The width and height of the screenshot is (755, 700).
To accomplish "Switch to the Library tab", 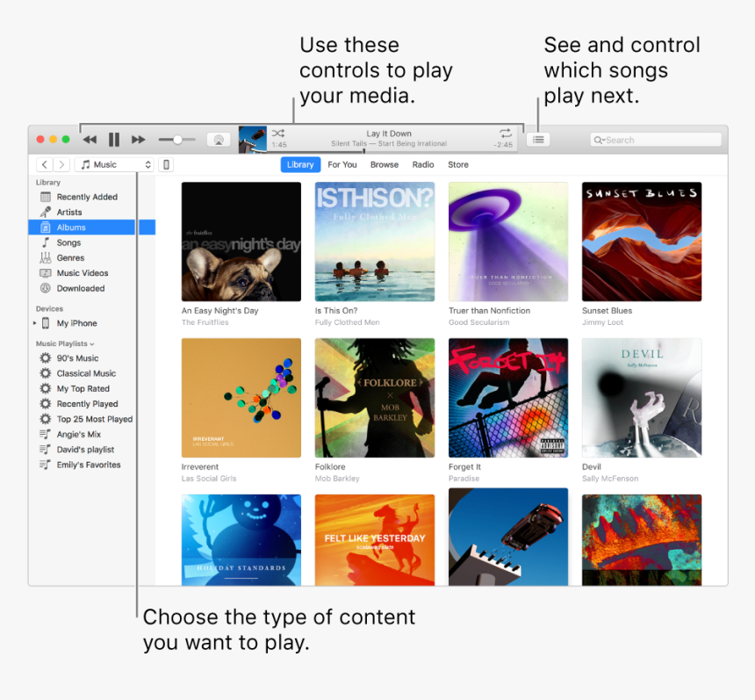I will (300, 165).
